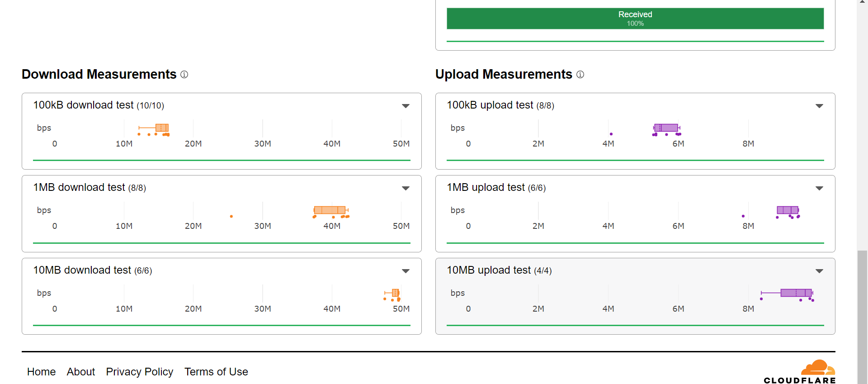Image resolution: width=868 pixels, height=384 pixels.
Task: Open the Terms of Use link
Action: [x=216, y=372]
